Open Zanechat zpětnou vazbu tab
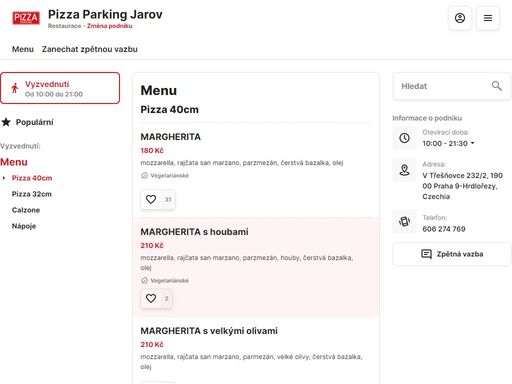512x384 pixels. pos(90,49)
